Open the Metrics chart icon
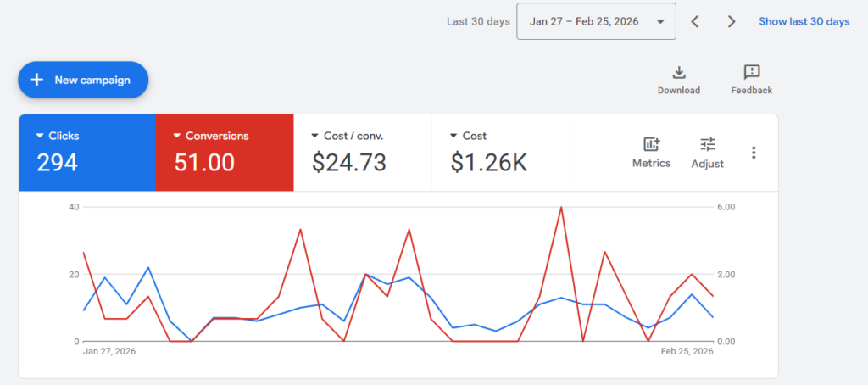This screenshot has width=868, height=385. 651,145
